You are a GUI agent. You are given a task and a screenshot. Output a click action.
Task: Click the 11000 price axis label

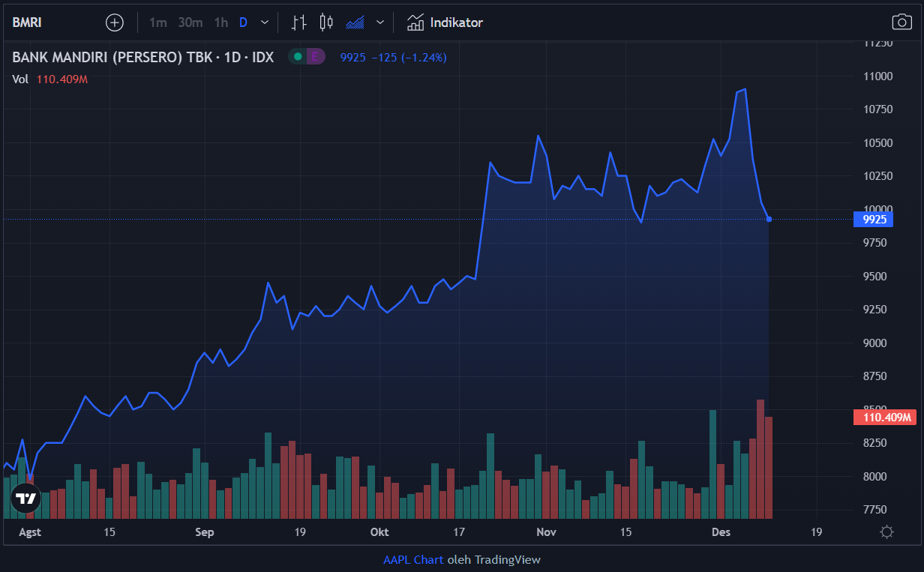(877, 76)
